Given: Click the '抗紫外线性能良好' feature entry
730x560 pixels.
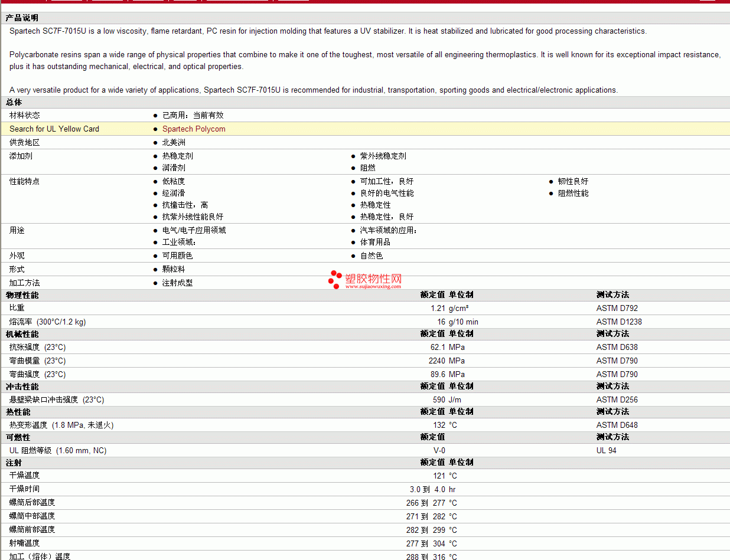Looking at the screenshot, I should [193, 217].
